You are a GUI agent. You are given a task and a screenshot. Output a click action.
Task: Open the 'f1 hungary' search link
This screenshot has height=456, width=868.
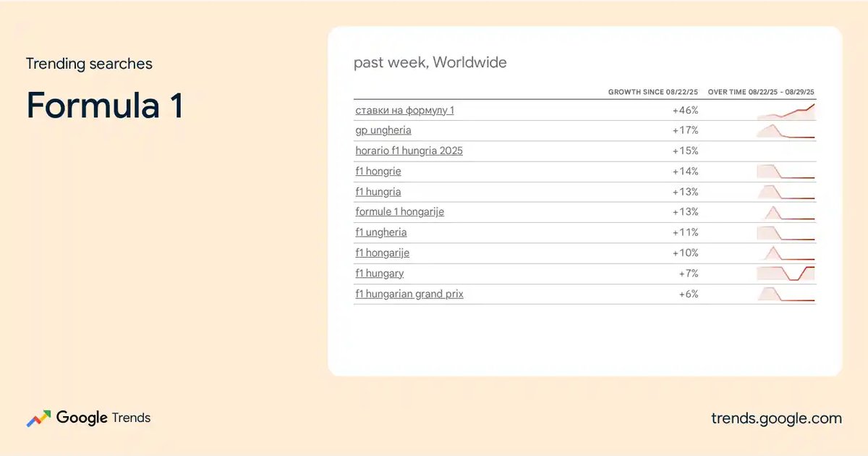click(380, 274)
